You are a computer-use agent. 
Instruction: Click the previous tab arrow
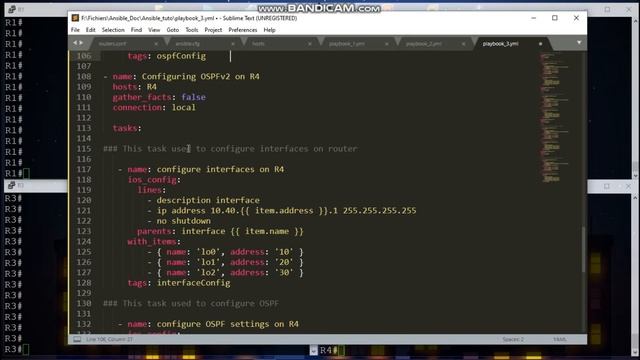coord(75,43)
